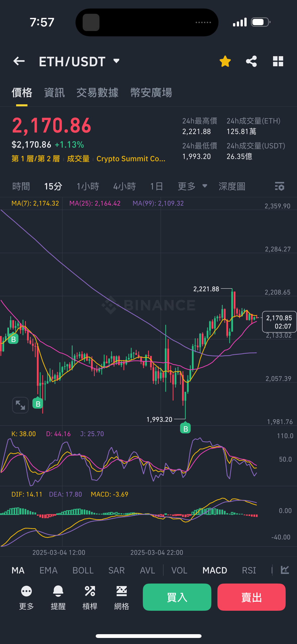Tap the D: 44.16 label
The image size is (297, 644).
point(58,434)
